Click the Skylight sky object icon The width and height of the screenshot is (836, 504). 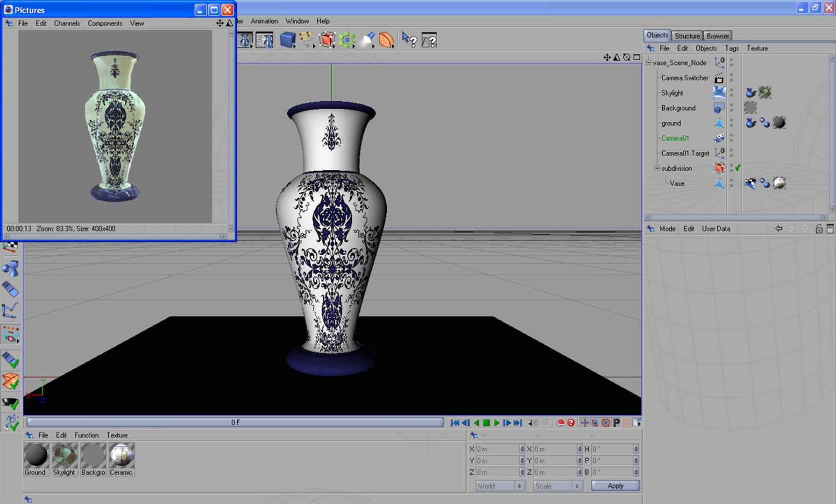pos(719,92)
